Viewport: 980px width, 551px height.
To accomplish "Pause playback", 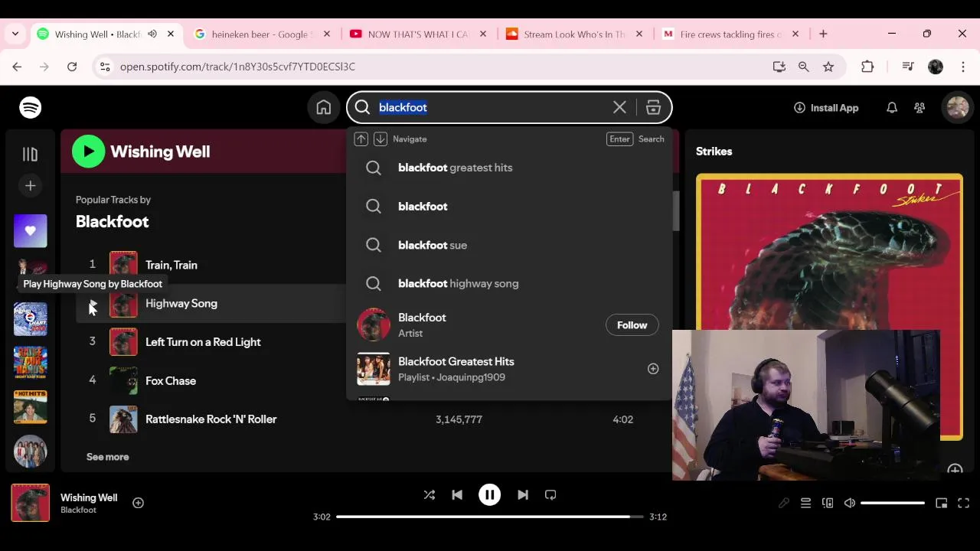I will point(489,495).
